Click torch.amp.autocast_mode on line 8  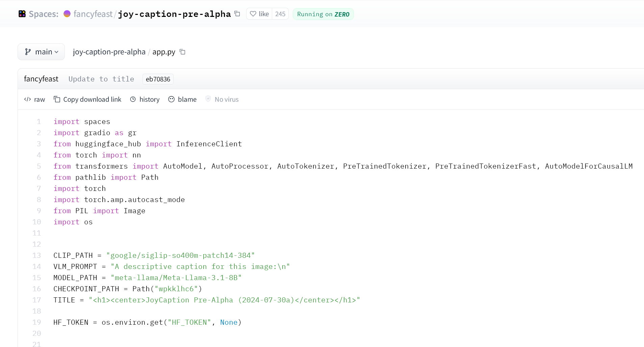[134, 200]
